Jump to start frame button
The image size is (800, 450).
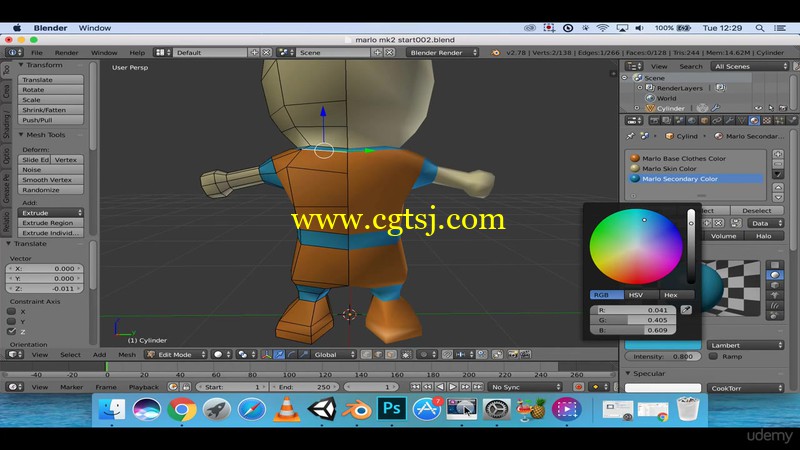[x=415, y=387]
